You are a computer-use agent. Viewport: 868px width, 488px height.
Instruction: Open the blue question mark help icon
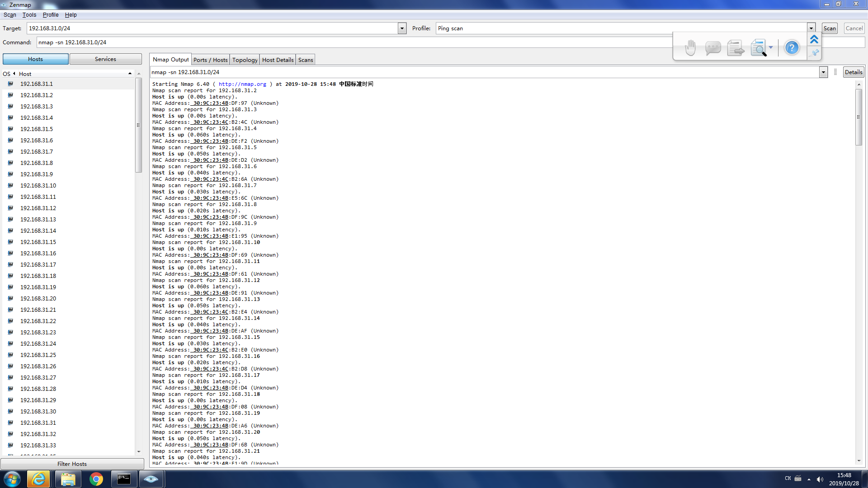pyautogui.click(x=792, y=47)
